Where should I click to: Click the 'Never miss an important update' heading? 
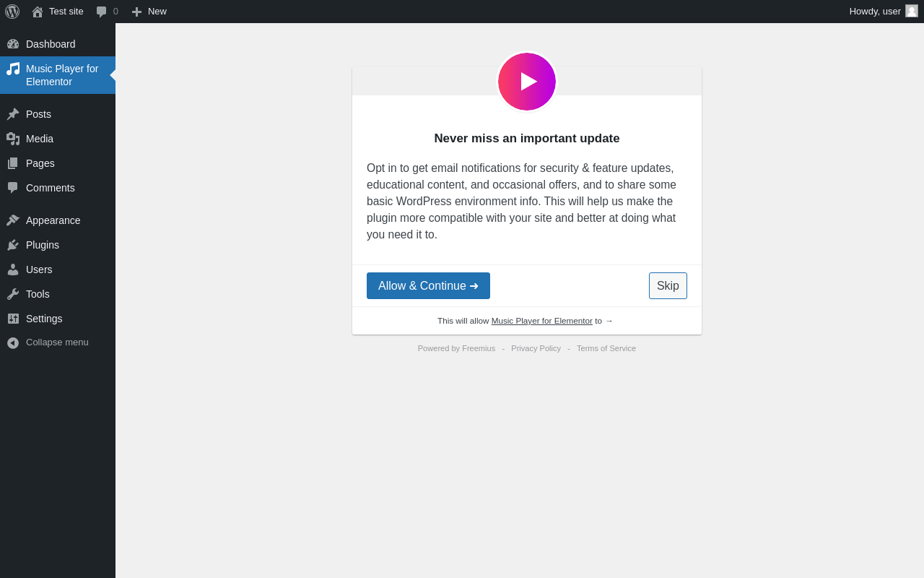click(x=527, y=139)
